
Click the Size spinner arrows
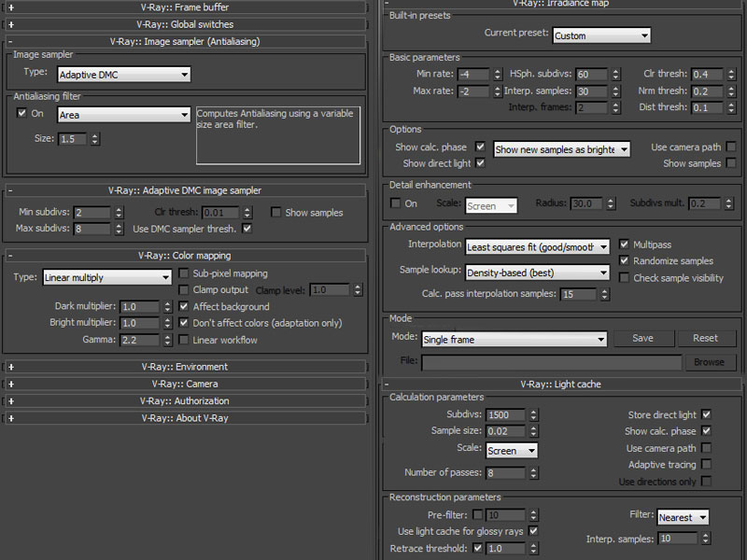click(95, 139)
